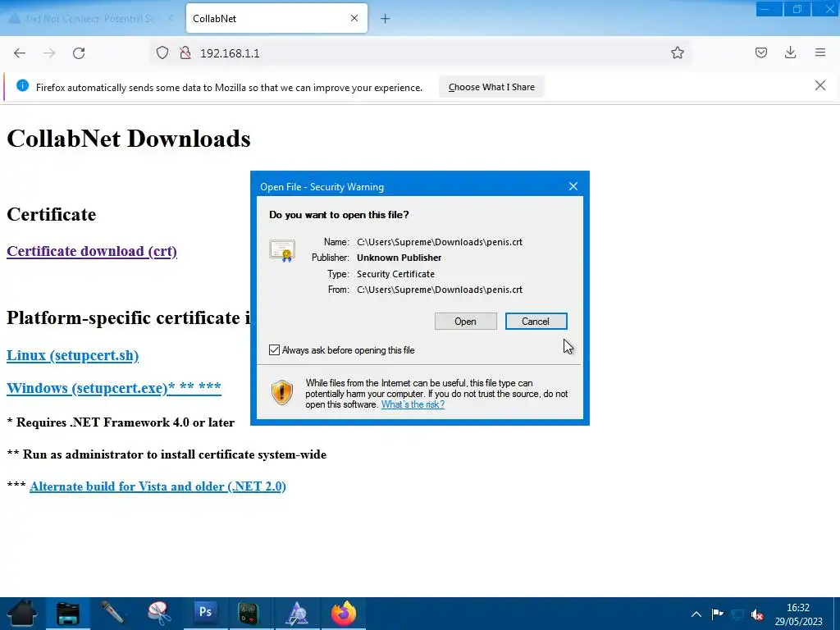Open the house Start icon on taskbar
Viewport: 840px width, 630px height.
pyautogui.click(x=22, y=614)
